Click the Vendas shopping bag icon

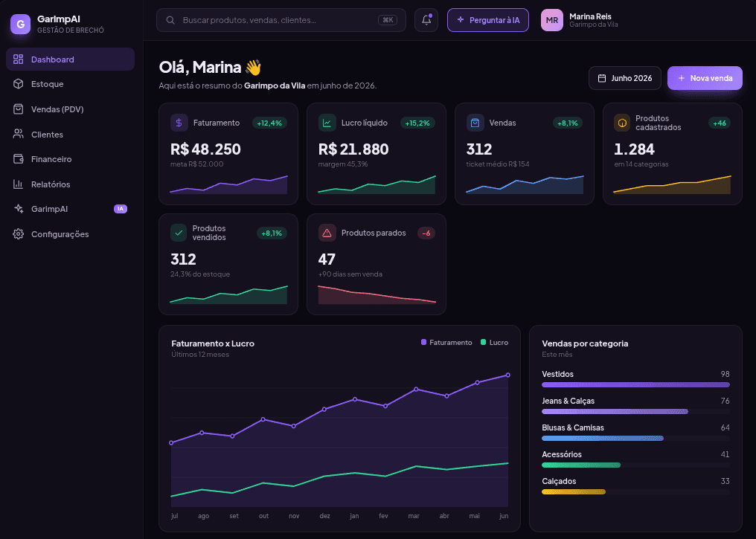(475, 123)
